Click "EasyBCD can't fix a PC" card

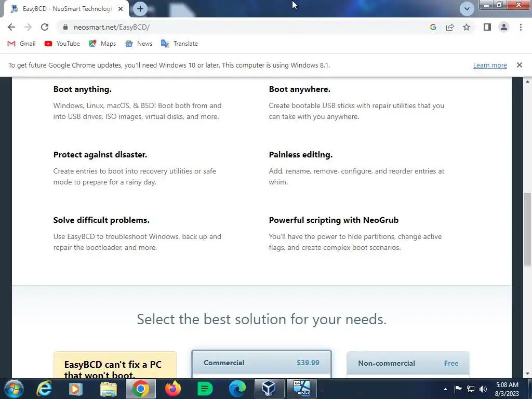pyautogui.click(x=115, y=365)
